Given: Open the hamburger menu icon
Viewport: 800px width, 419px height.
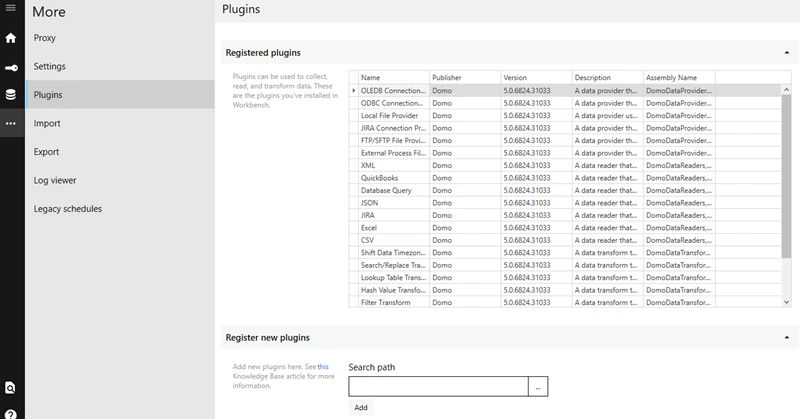Looking at the screenshot, I should point(10,8).
